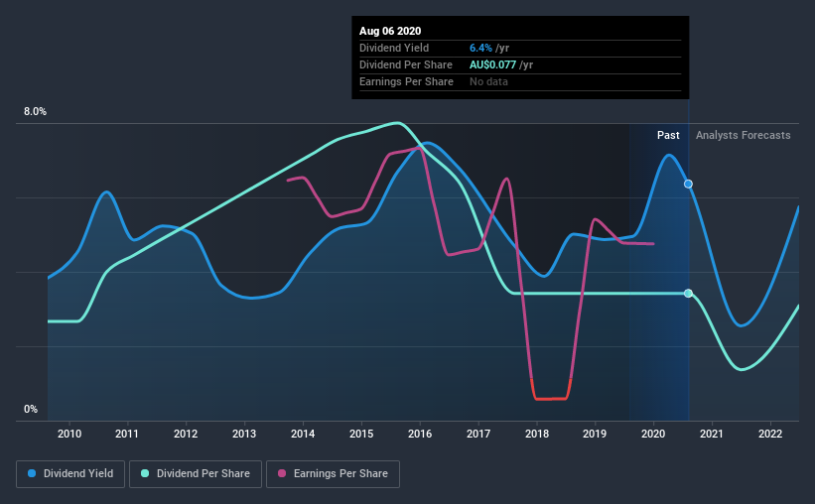Click the blue Dividend Yield data point marker

coord(688,184)
